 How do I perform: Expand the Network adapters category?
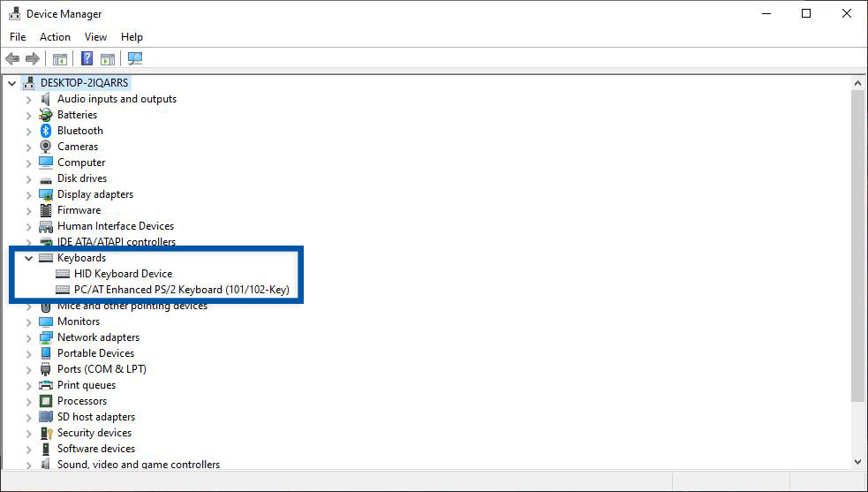click(x=29, y=337)
